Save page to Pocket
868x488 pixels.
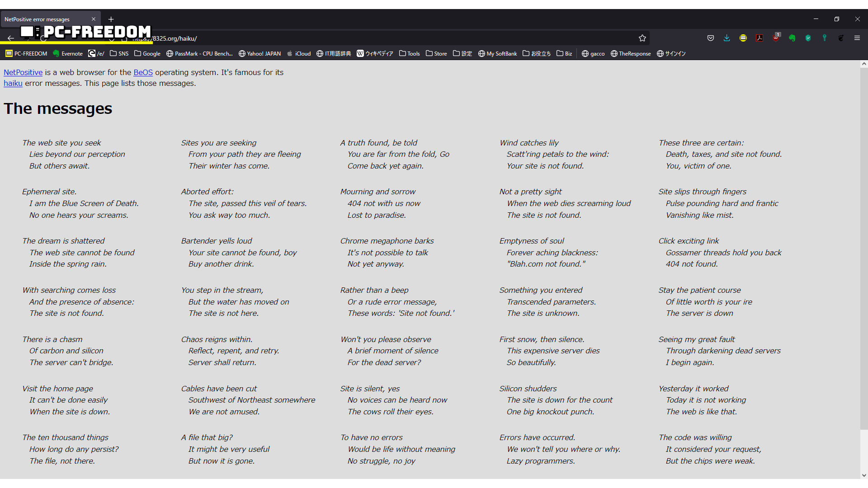tap(711, 38)
